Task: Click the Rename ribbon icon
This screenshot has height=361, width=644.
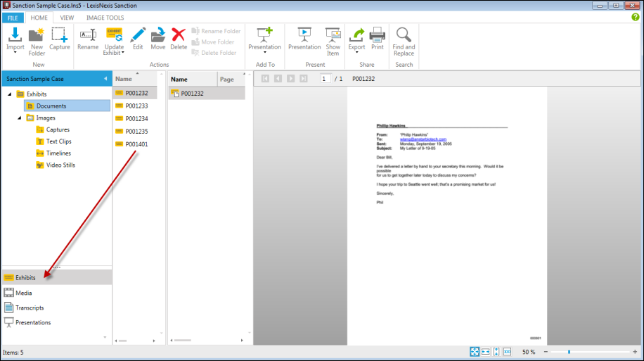Action: (x=88, y=34)
